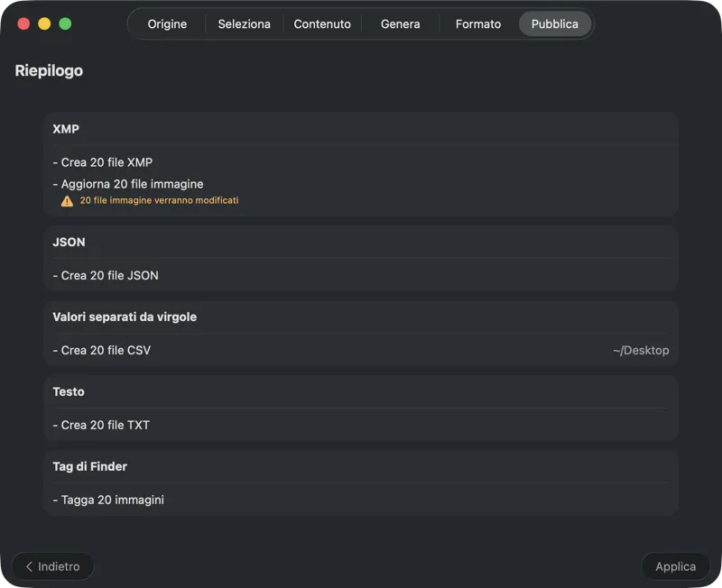Select the Genera tab

[x=400, y=24]
